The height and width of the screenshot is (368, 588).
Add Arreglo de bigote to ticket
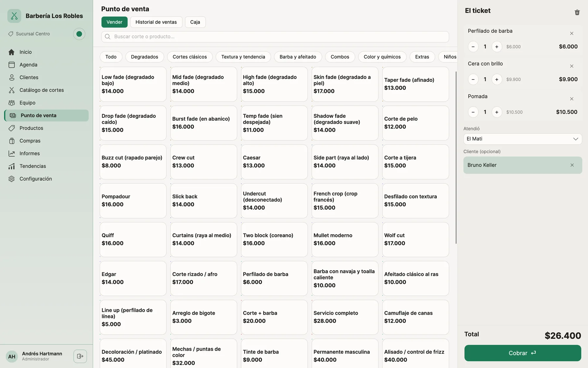204,317
